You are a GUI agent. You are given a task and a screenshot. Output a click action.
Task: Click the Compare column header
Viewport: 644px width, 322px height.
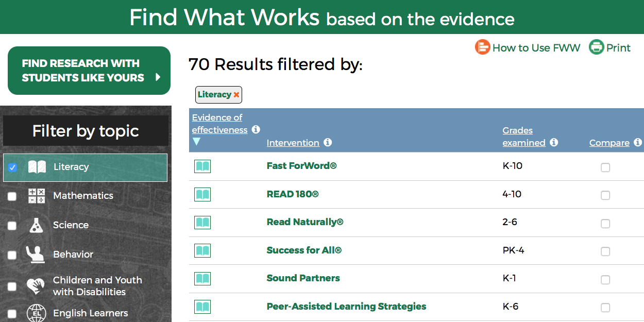coord(609,143)
